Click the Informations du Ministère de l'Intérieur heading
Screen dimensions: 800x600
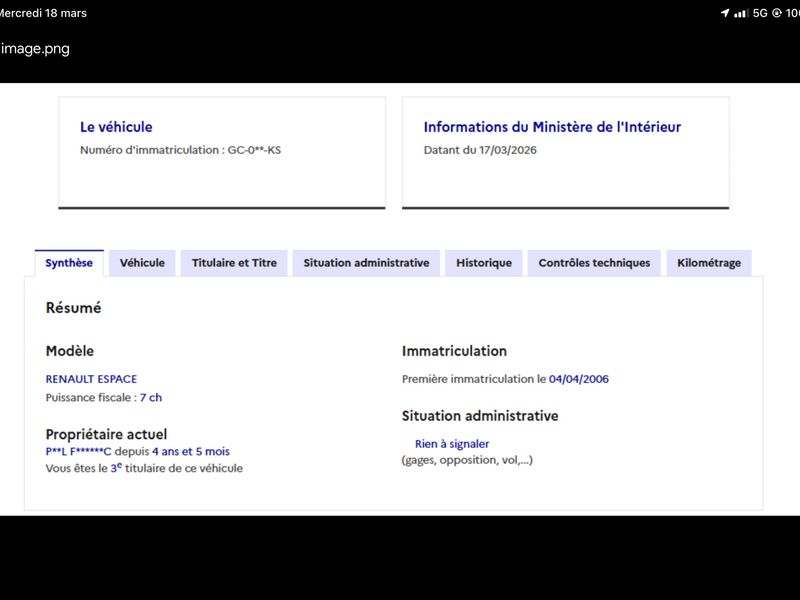552,127
